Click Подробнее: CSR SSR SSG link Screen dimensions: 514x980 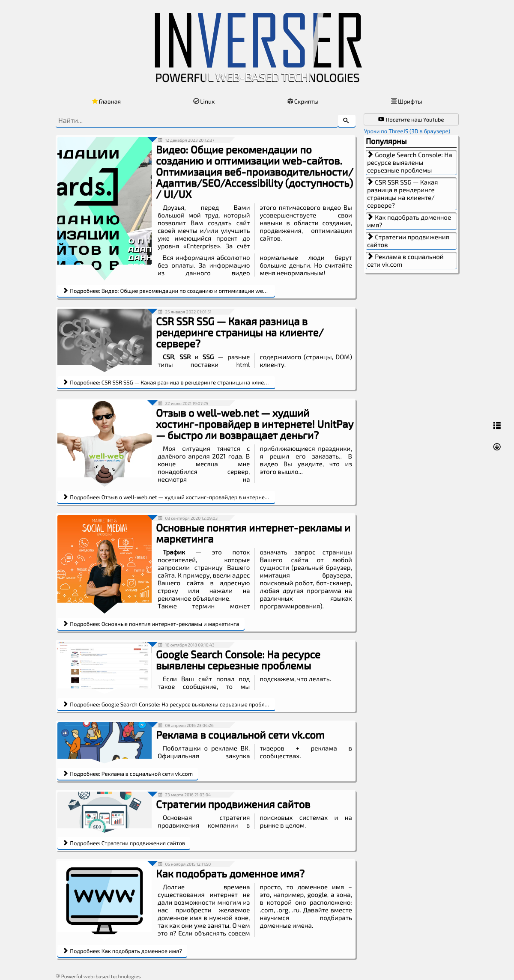(166, 383)
